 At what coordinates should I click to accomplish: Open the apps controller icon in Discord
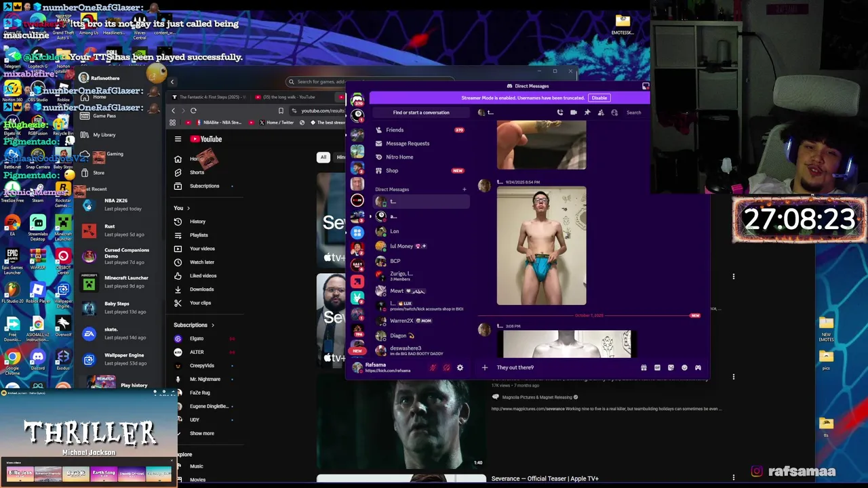tap(698, 367)
